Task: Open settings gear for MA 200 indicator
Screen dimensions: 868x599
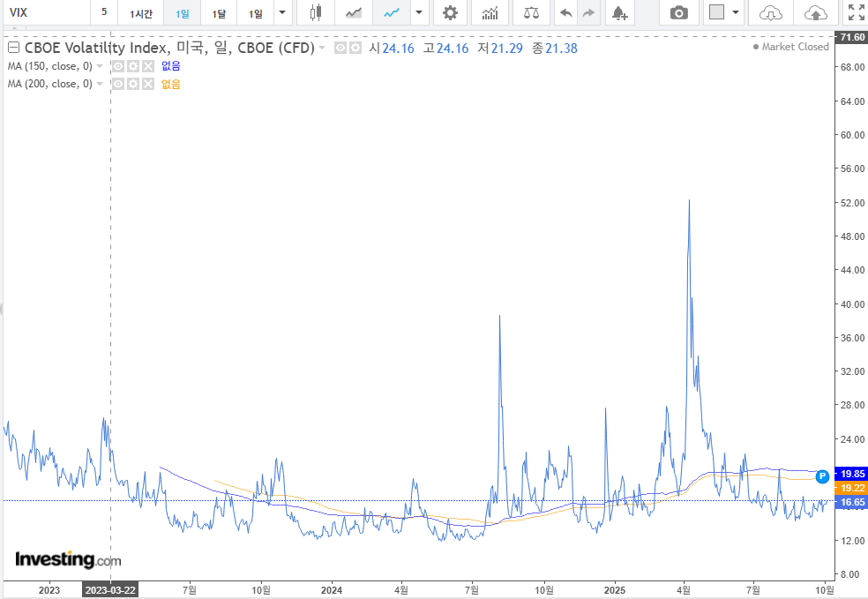Action: coord(133,84)
